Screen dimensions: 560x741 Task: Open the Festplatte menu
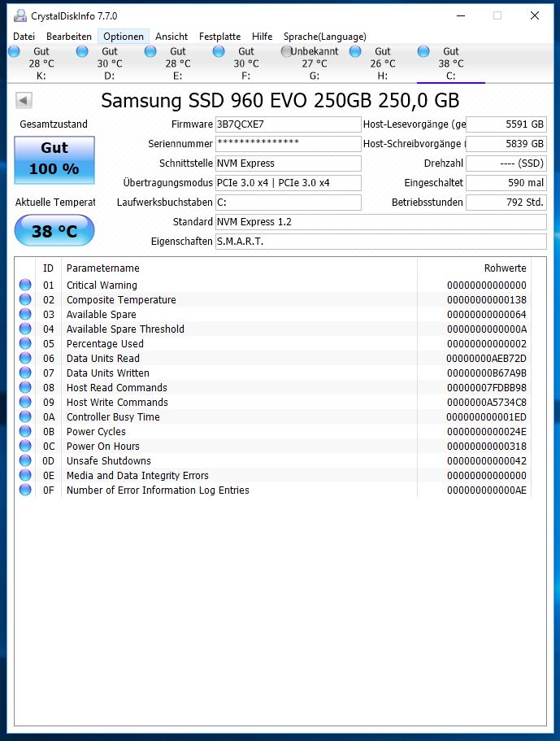219,37
